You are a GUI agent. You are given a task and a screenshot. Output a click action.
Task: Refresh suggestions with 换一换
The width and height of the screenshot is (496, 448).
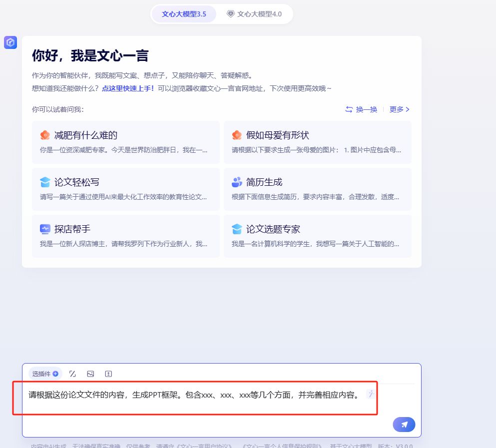pos(361,109)
